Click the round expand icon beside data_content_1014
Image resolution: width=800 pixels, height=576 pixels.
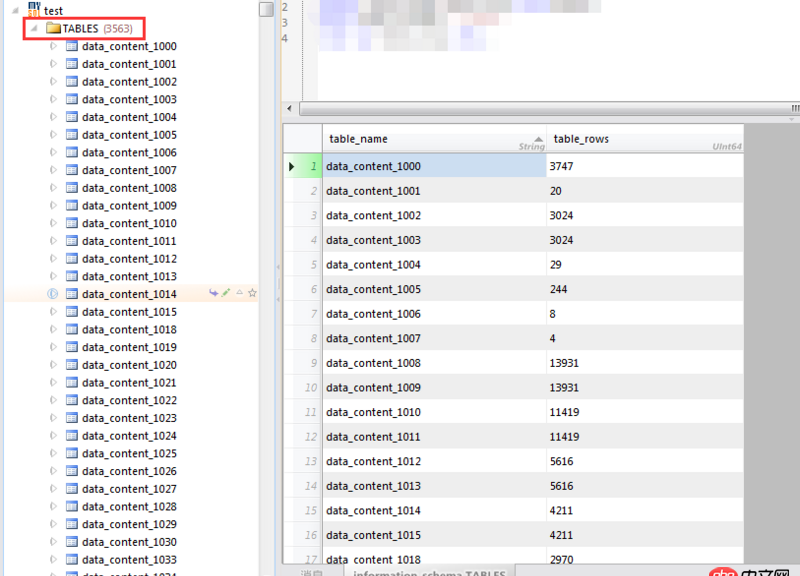[53, 294]
